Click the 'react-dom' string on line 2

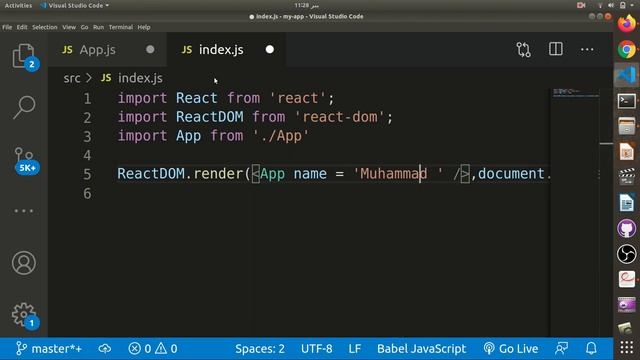coord(340,117)
